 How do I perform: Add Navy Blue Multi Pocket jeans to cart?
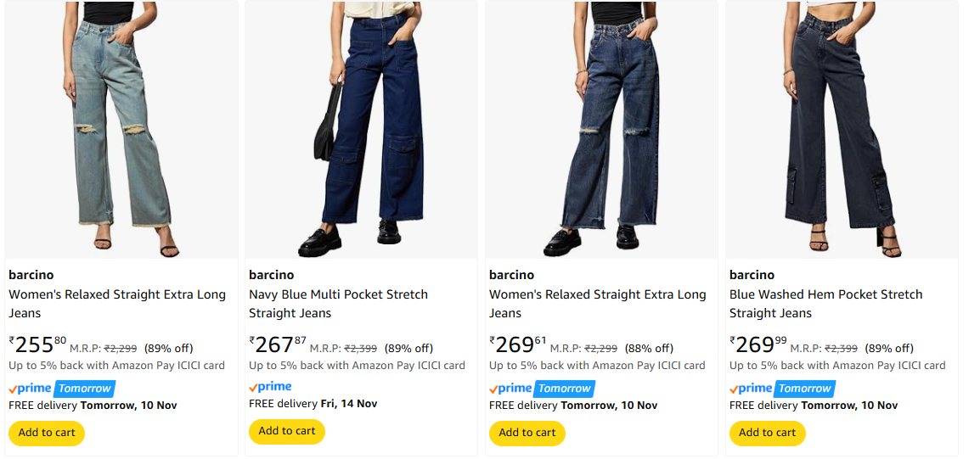[x=287, y=431]
